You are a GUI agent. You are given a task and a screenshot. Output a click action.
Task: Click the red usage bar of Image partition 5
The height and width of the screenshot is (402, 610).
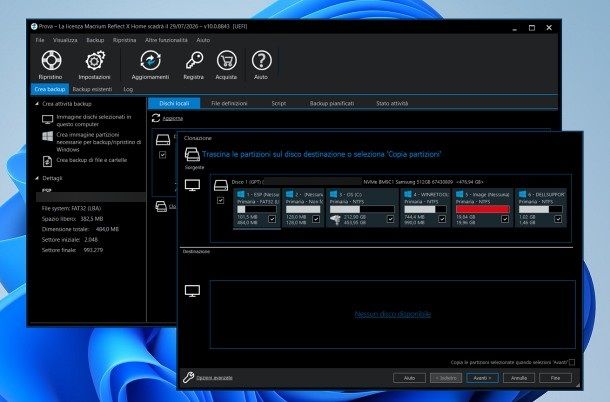coord(482,209)
